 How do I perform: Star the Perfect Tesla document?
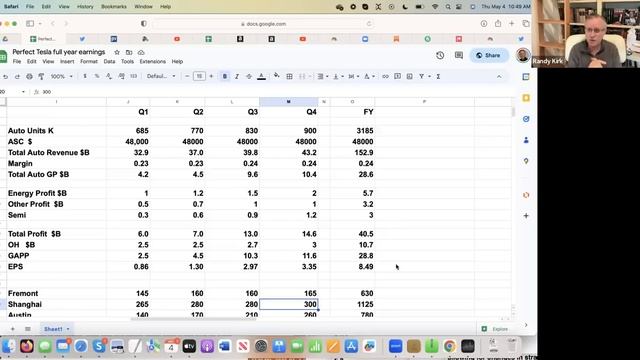coord(117,52)
